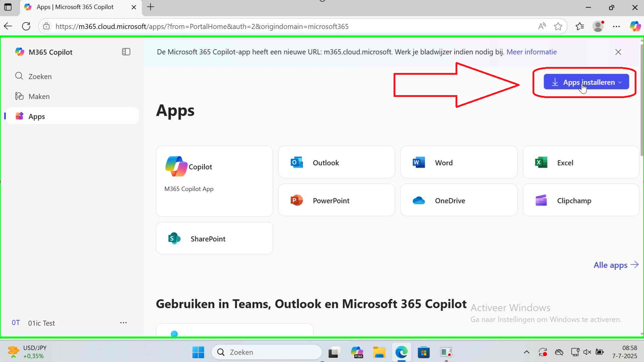
Task: Launch Word from the apps grid
Action: (458, 162)
